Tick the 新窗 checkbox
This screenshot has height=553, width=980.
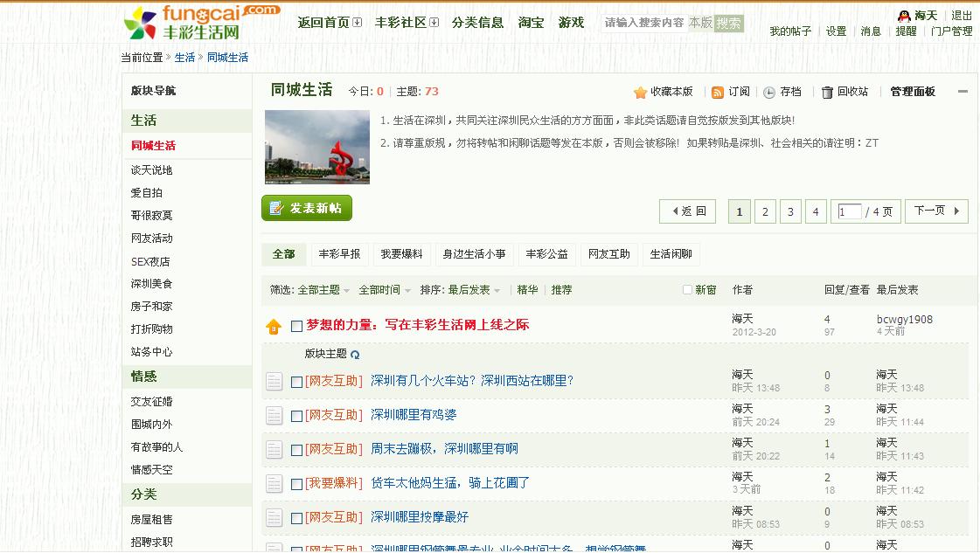pos(687,290)
